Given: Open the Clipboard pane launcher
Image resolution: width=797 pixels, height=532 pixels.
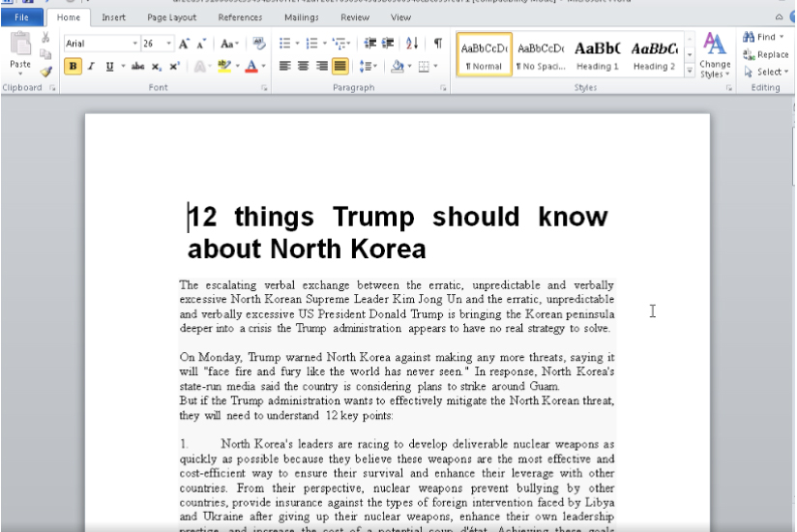Looking at the screenshot, I should click(52, 88).
